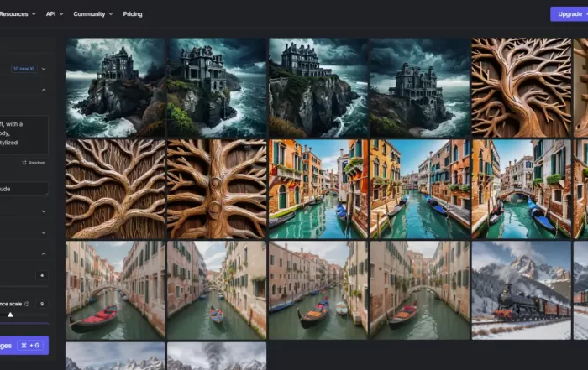Image resolution: width=588 pixels, height=370 pixels.
Task: Open the steam train in snowy mountains image
Action: [x=522, y=290]
